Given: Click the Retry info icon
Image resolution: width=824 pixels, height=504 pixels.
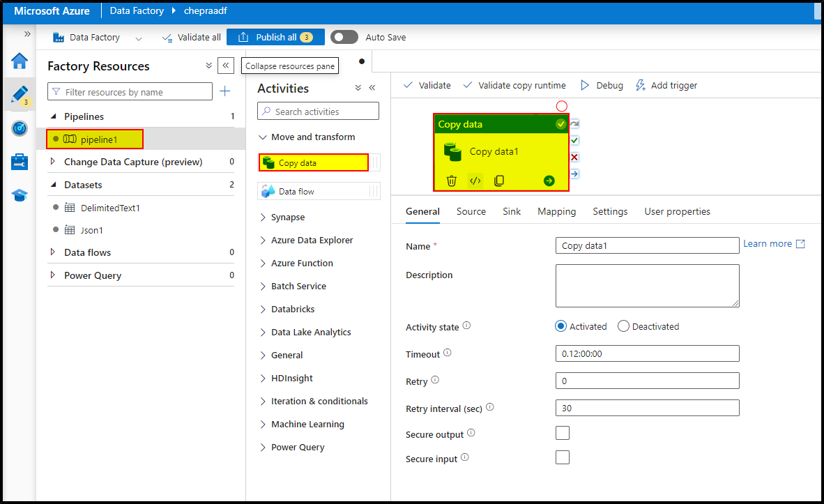Looking at the screenshot, I should 435,380.
